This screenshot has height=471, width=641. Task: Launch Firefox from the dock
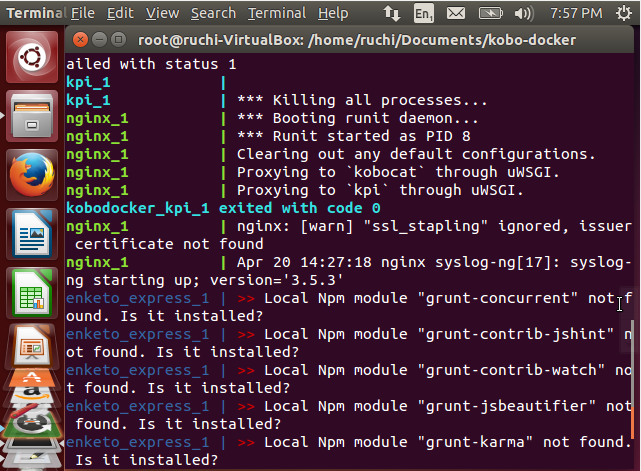click(x=32, y=175)
